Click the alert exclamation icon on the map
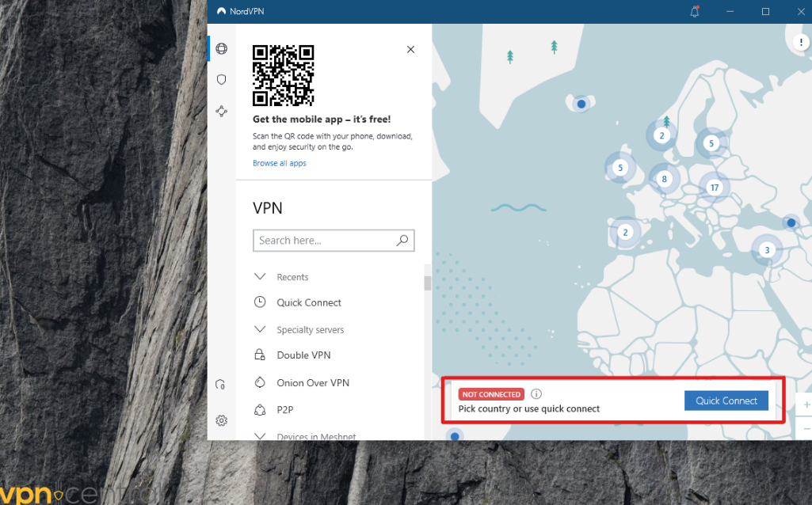Image resolution: width=812 pixels, height=505 pixels. (x=801, y=43)
